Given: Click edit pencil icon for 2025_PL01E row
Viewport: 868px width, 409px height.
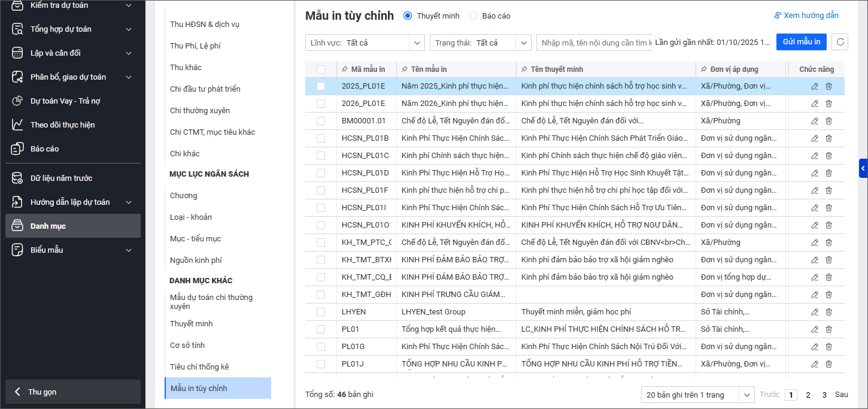Looking at the screenshot, I should click(814, 86).
